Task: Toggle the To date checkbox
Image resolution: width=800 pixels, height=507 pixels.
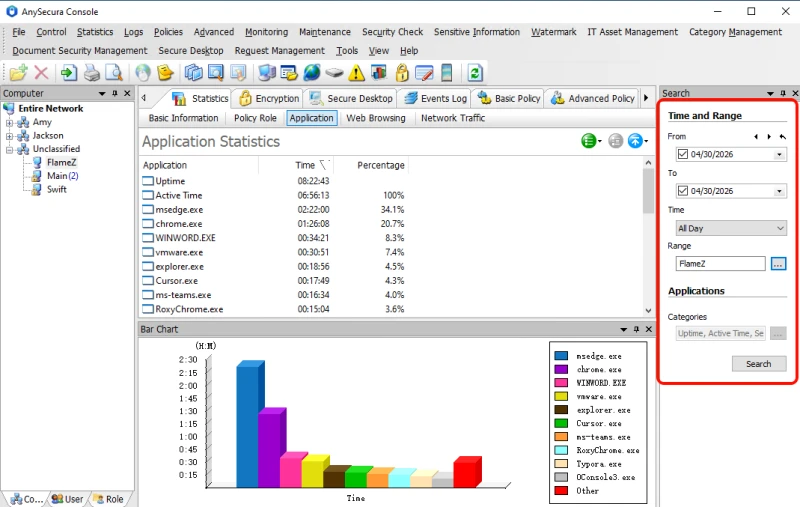Action: pyautogui.click(x=683, y=191)
